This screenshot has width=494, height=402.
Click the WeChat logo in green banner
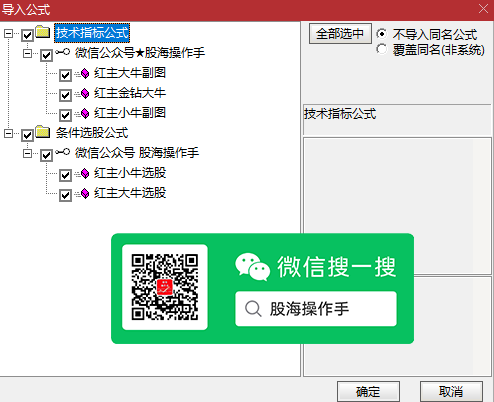pyautogui.click(x=252, y=267)
